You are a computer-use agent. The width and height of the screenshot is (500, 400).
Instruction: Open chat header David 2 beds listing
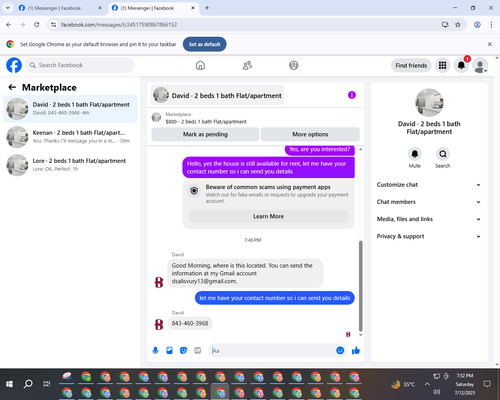217,95
